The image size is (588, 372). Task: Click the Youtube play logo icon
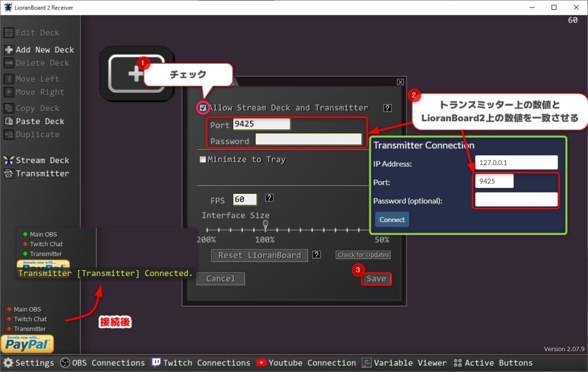click(261, 363)
